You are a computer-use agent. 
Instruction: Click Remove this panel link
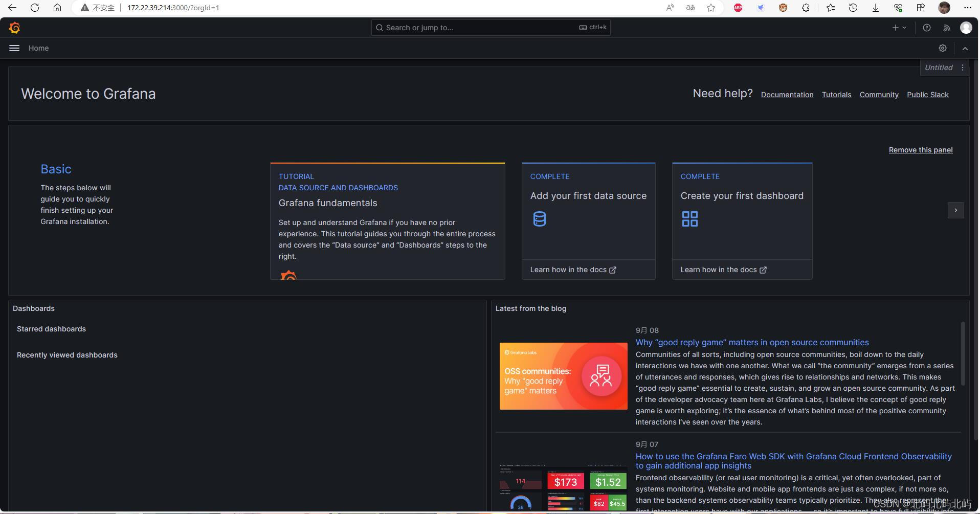coord(920,150)
